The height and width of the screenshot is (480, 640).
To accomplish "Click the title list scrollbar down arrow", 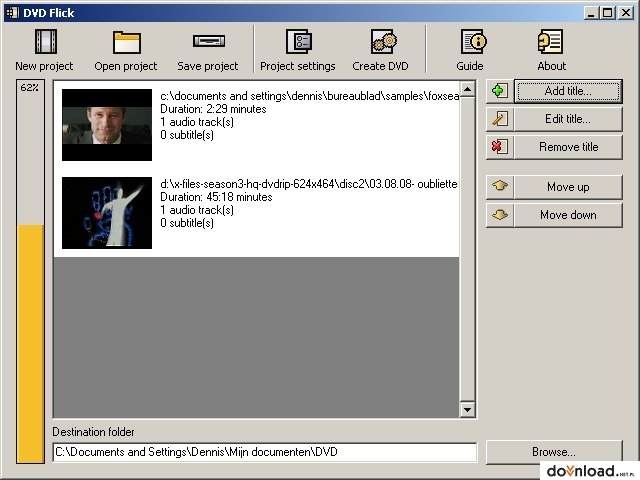I will [468, 409].
